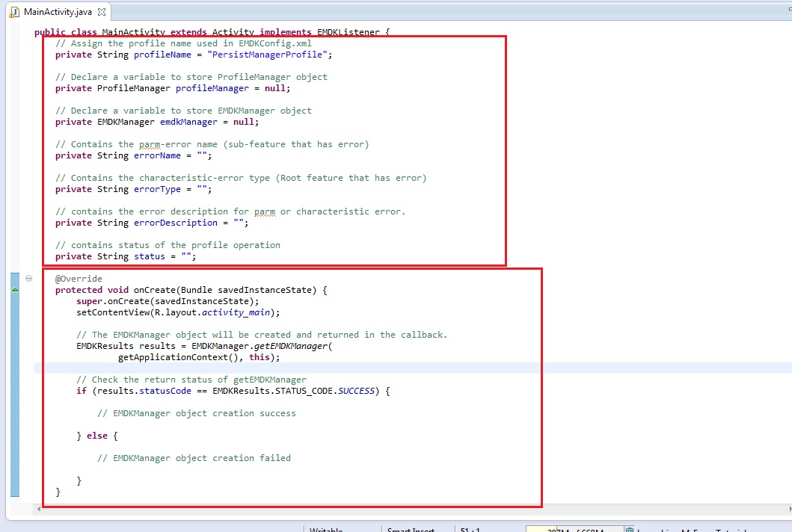Close the MainActivity.java editor tab
The height and width of the screenshot is (532, 792).
point(102,12)
